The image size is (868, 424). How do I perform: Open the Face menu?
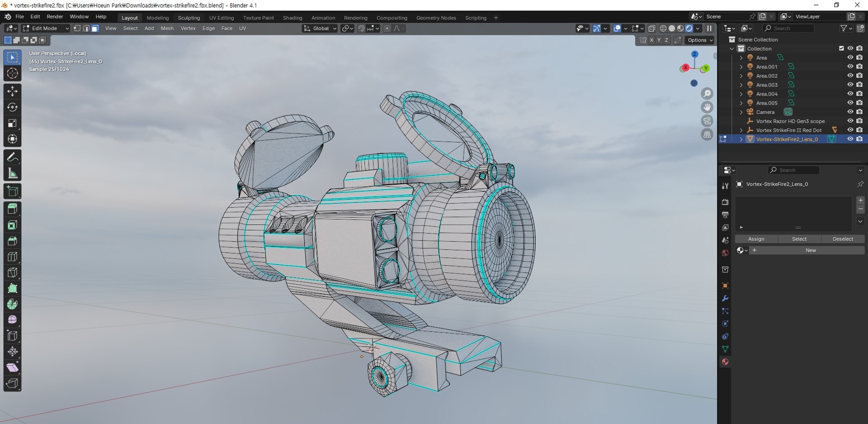click(x=227, y=29)
